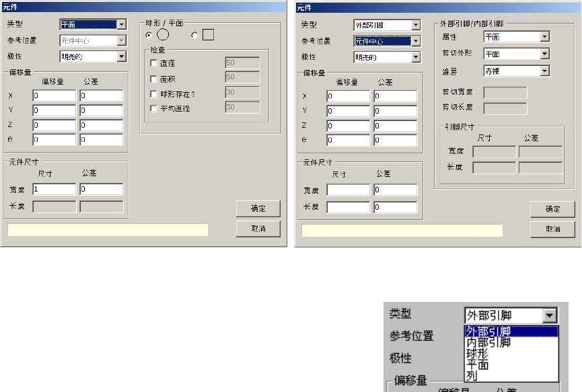Click X 偏移量 field in the 外部引脚 dialog

point(348,96)
